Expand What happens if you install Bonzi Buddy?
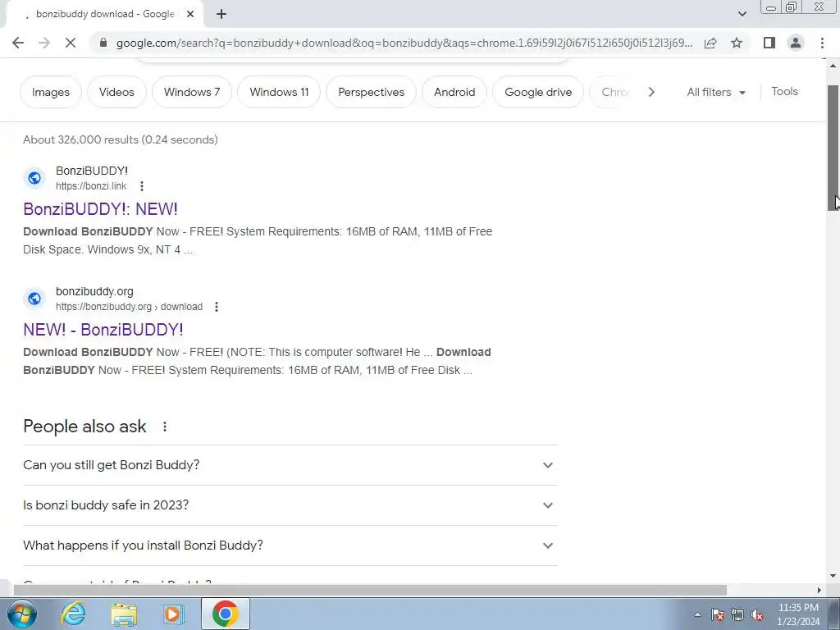This screenshot has width=840, height=630. (290, 546)
